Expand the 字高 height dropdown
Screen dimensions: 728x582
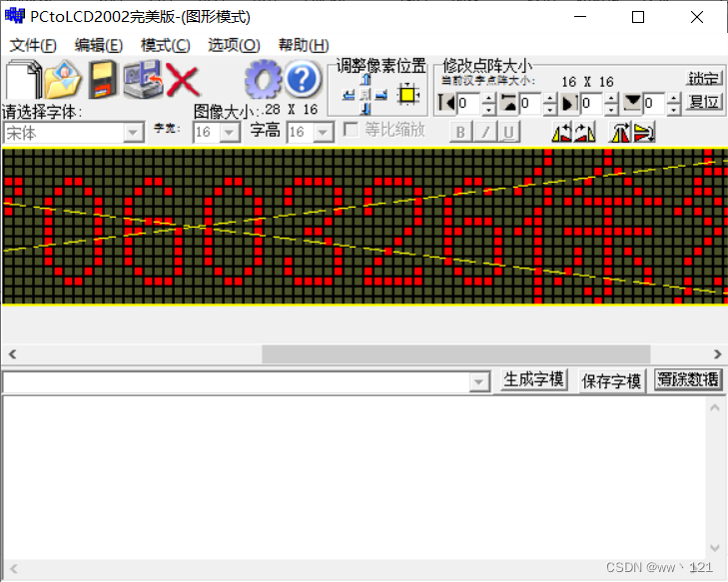point(324,133)
